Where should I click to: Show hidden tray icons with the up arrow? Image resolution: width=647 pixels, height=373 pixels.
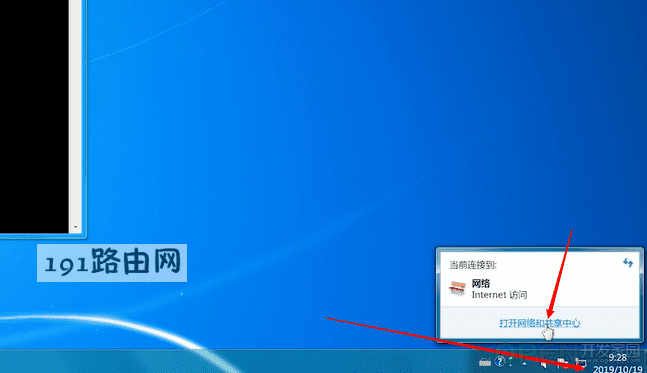click(x=524, y=364)
